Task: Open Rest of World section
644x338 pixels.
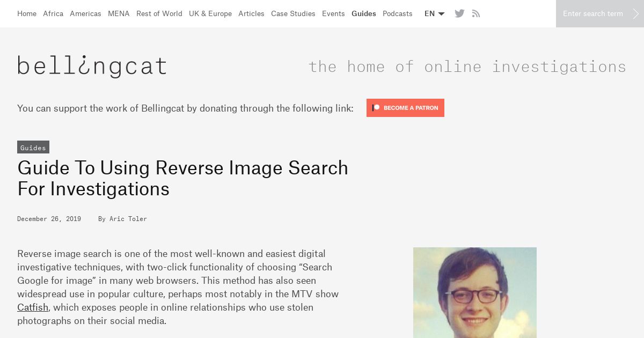Action: (x=159, y=13)
